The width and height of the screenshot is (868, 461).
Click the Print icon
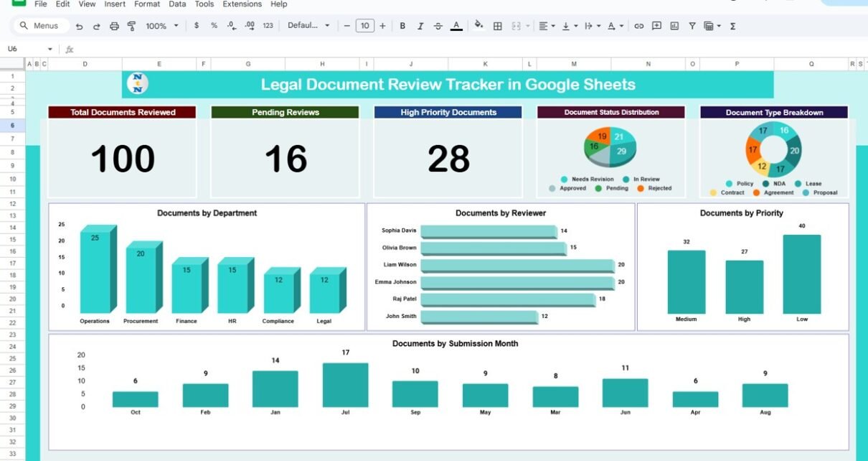pos(114,26)
